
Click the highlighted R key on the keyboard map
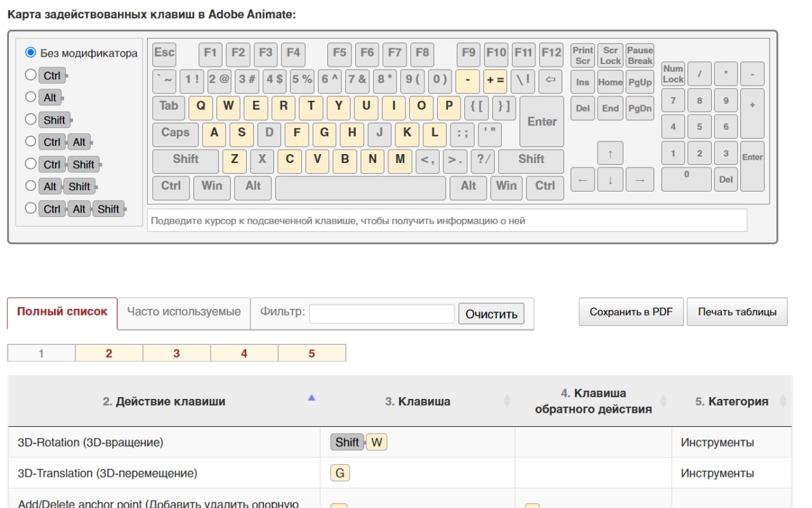284,107
